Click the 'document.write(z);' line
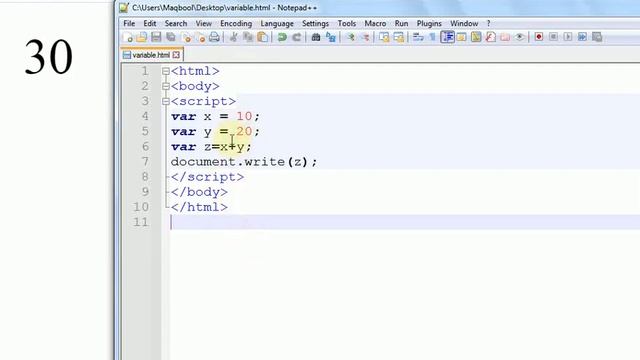 [x=244, y=162]
